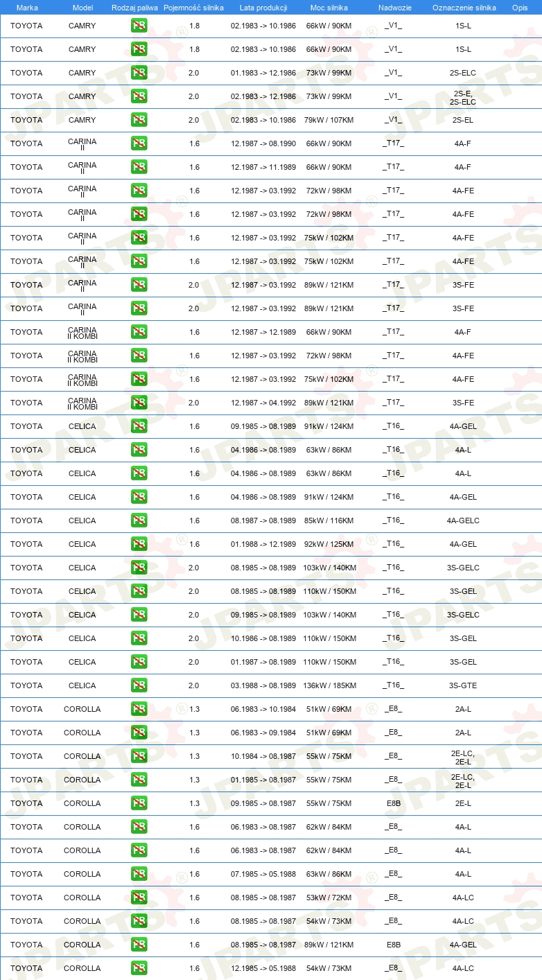Image resolution: width=542 pixels, height=980 pixels.
Task: Select the 12.1985 -> 05.1988 date cell
Action: [263, 968]
